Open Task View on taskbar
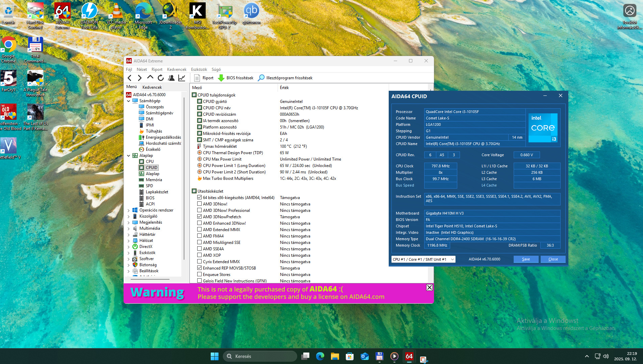Screen dimensions: 643x364 tap(305, 356)
